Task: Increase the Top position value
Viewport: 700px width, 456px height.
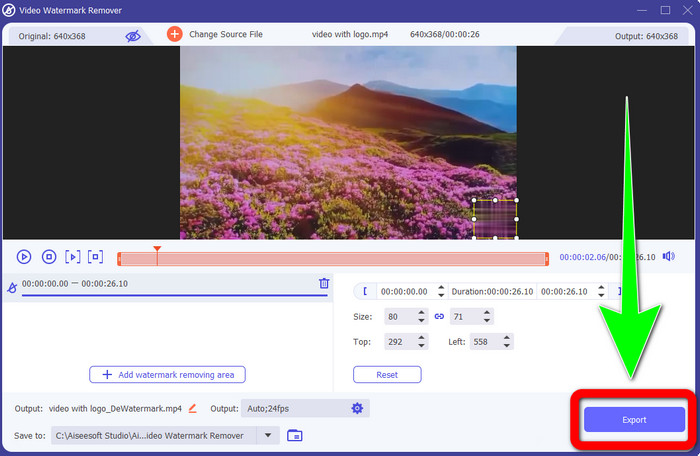Action: [x=421, y=338]
